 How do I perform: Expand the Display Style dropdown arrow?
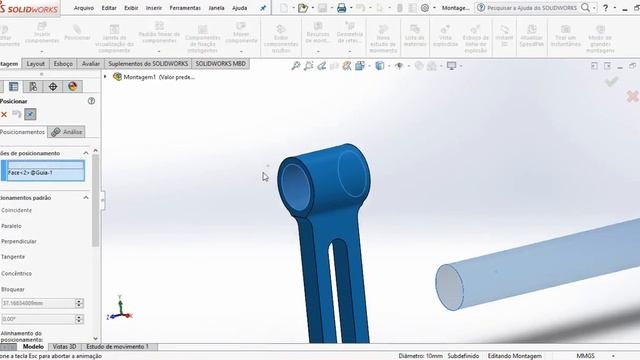tap(389, 66)
